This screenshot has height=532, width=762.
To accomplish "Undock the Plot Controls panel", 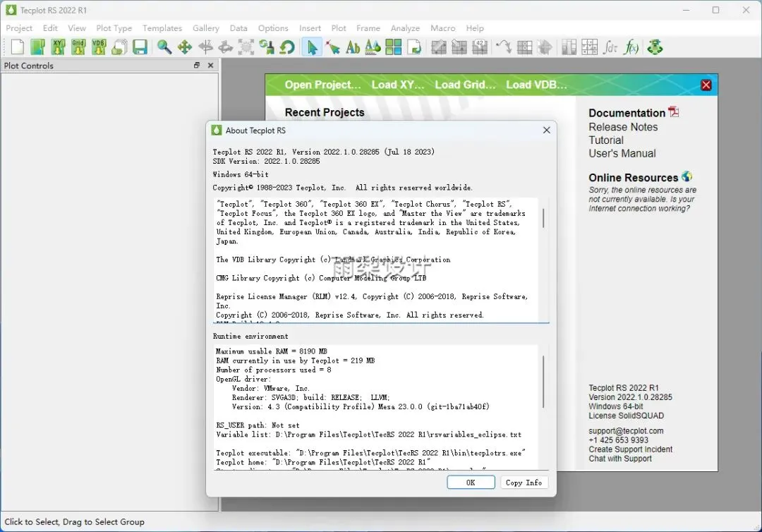I will (197, 65).
